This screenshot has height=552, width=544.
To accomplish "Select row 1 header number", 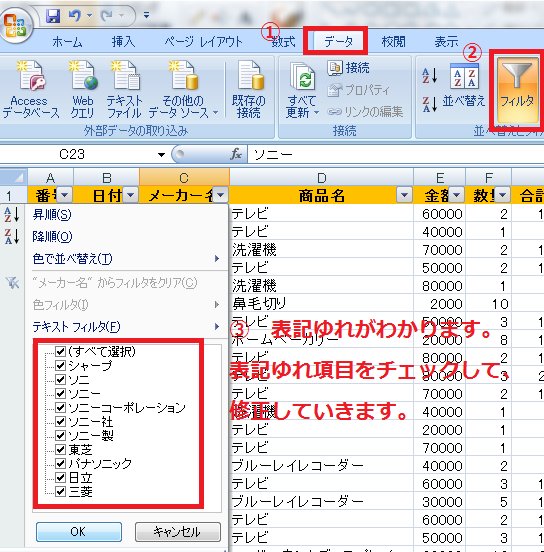I will coord(13,195).
